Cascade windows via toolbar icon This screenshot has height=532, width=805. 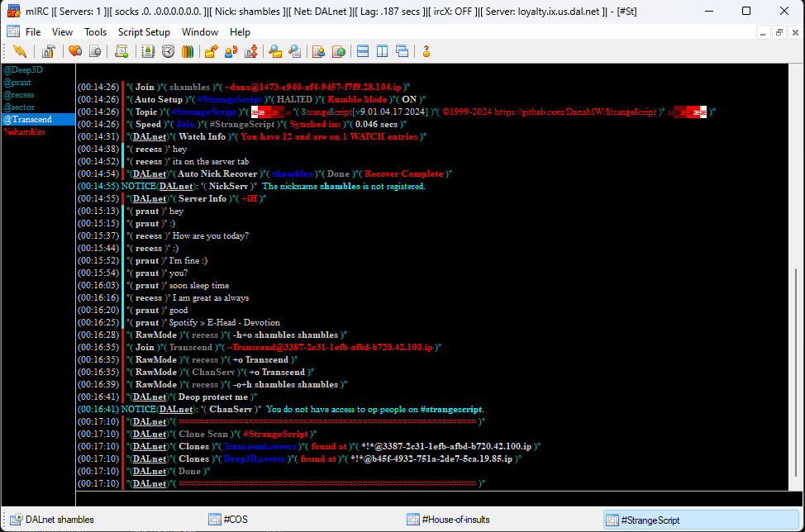pyautogui.click(x=402, y=51)
